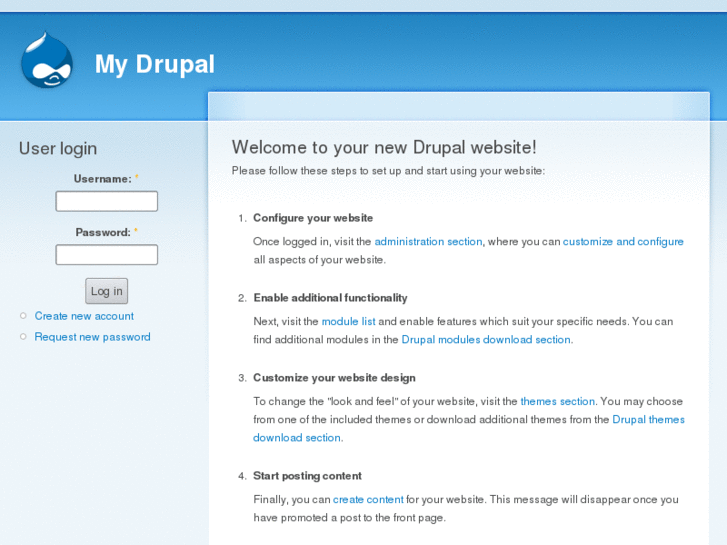The width and height of the screenshot is (727, 545).
Task: Focus the Password input field
Action: point(107,255)
